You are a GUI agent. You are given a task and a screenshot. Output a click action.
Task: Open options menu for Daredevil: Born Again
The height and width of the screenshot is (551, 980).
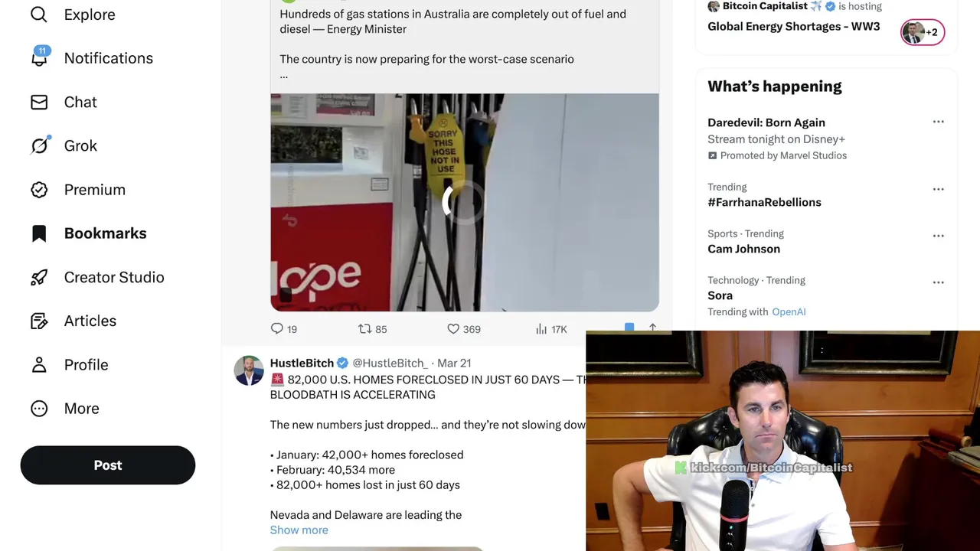(938, 122)
